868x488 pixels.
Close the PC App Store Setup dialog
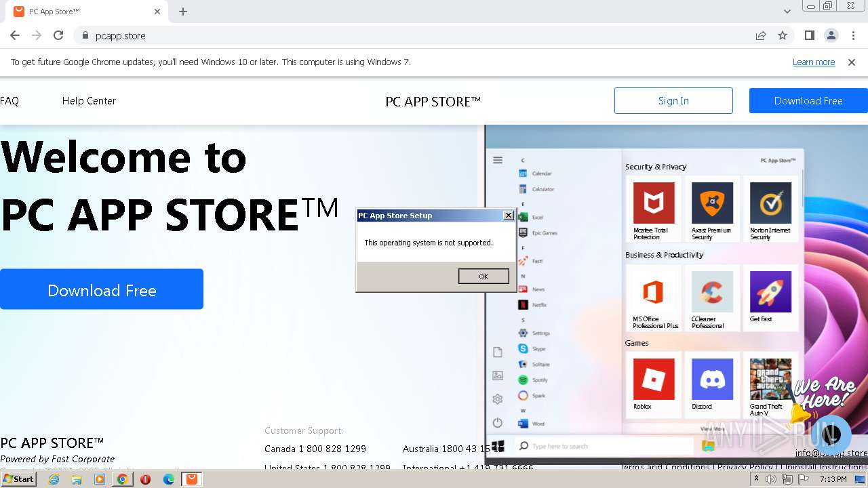(509, 215)
